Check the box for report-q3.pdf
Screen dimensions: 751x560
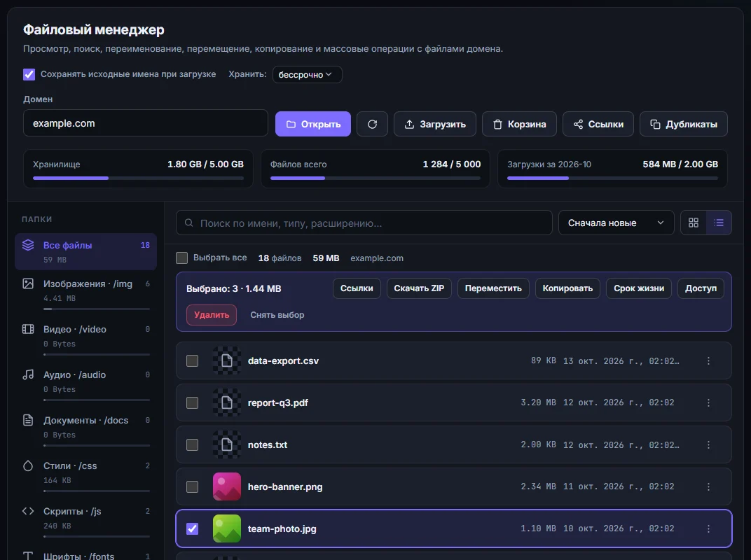(193, 403)
